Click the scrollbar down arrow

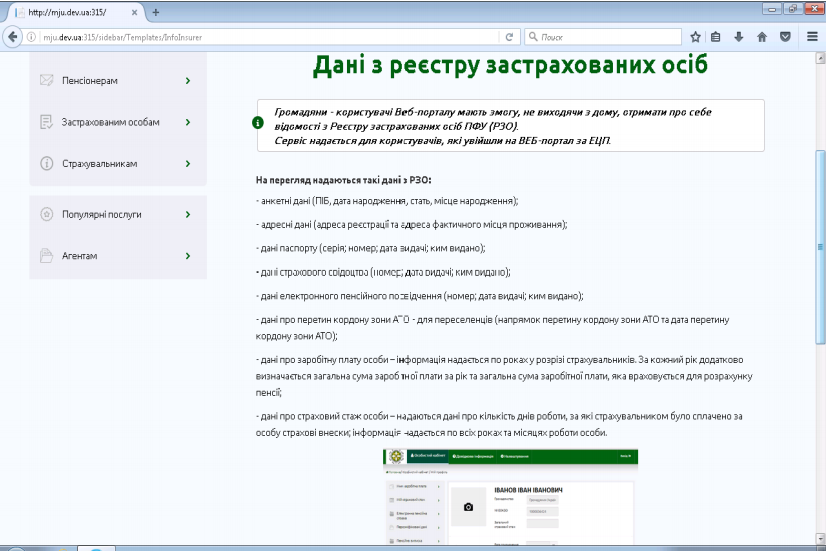[x=820, y=538]
